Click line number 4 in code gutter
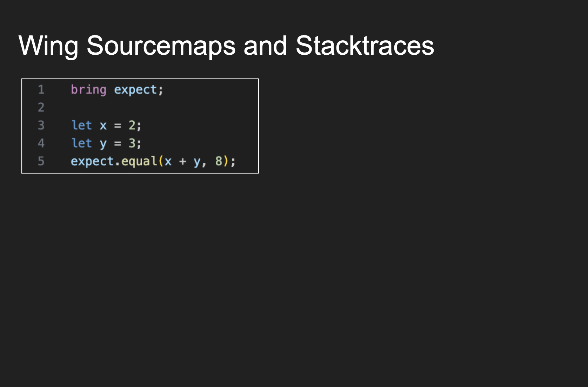The width and height of the screenshot is (588, 387). point(41,143)
